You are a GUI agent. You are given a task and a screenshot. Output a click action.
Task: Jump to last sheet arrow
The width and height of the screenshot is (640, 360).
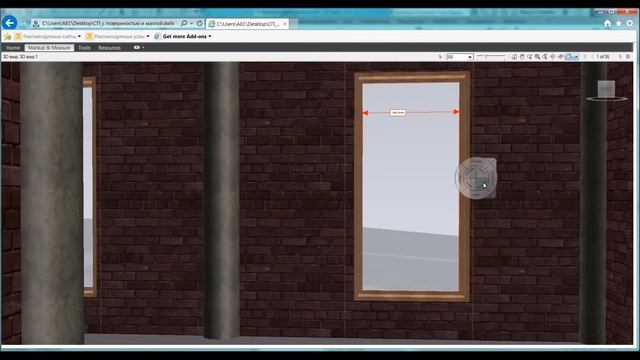coord(628,57)
